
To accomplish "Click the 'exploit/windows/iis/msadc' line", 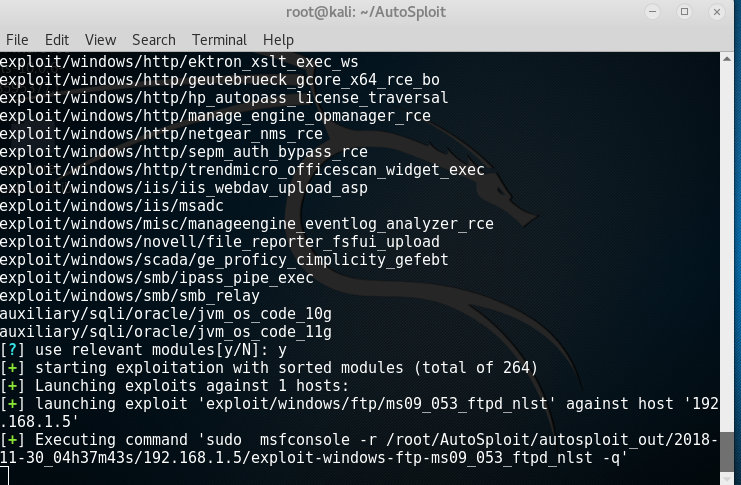I will point(112,206).
